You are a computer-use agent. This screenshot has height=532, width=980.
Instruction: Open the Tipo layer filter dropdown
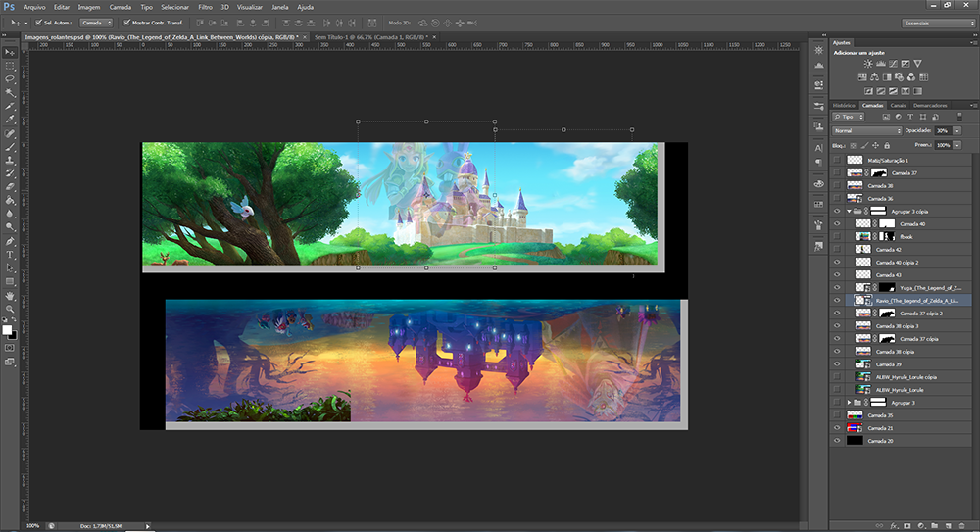click(x=848, y=117)
